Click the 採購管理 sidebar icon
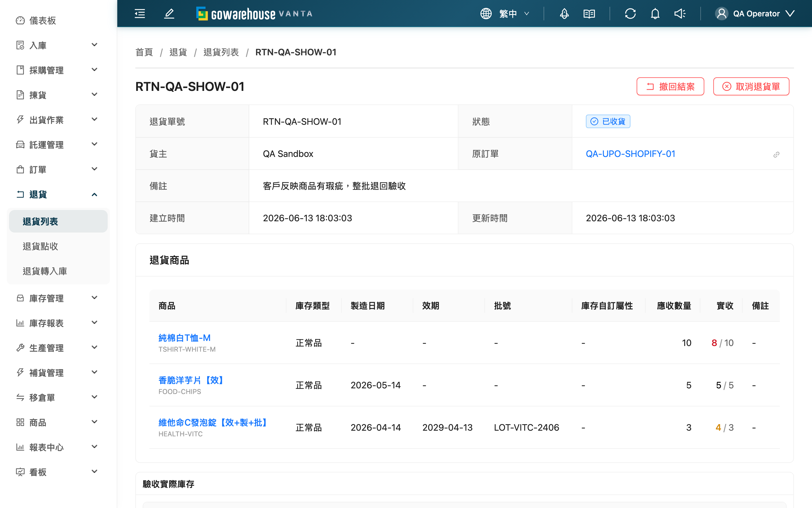The height and width of the screenshot is (508, 812). [x=20, y=70]
